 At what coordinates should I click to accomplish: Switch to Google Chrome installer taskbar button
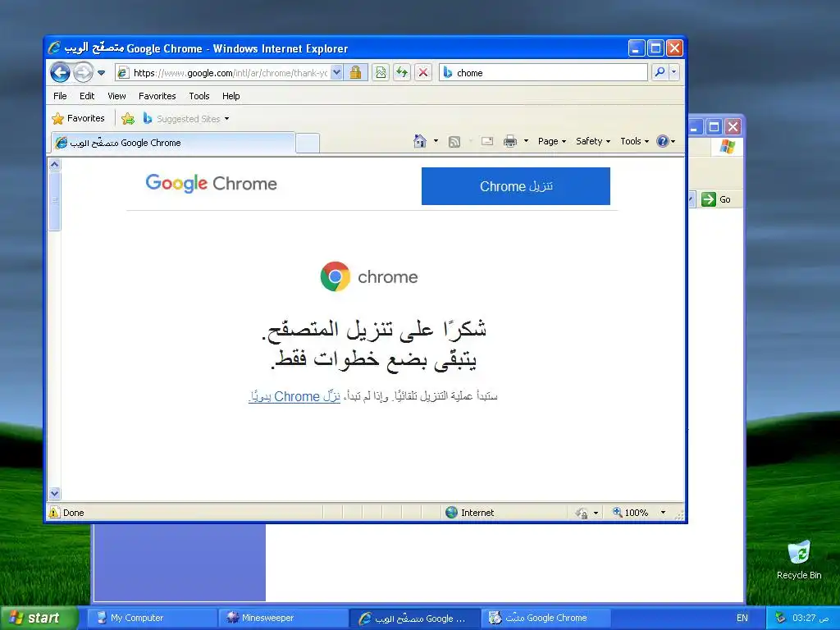pos(546,618)
